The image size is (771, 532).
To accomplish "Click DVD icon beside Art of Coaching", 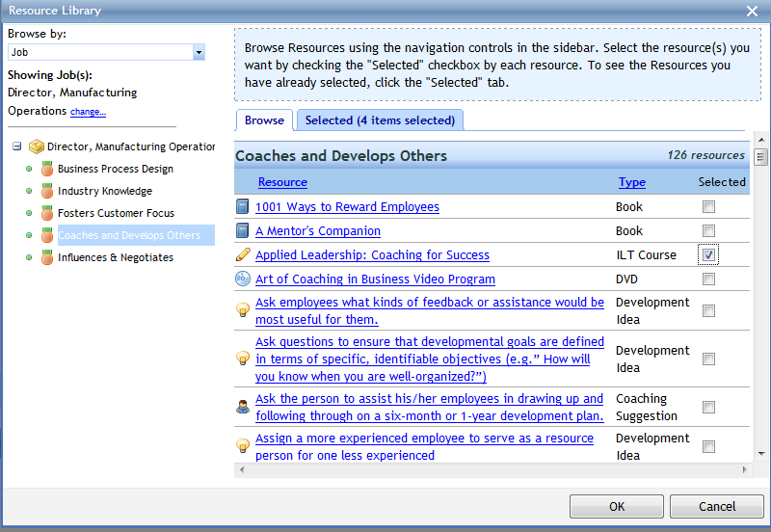I will tap(243, 279).
